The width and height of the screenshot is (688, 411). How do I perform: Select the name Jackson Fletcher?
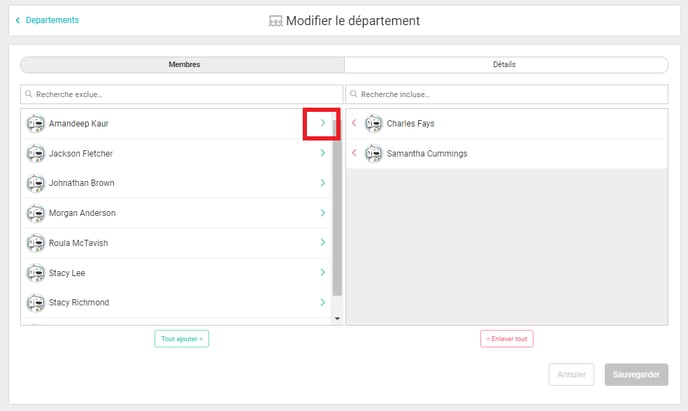coord(81,154)
